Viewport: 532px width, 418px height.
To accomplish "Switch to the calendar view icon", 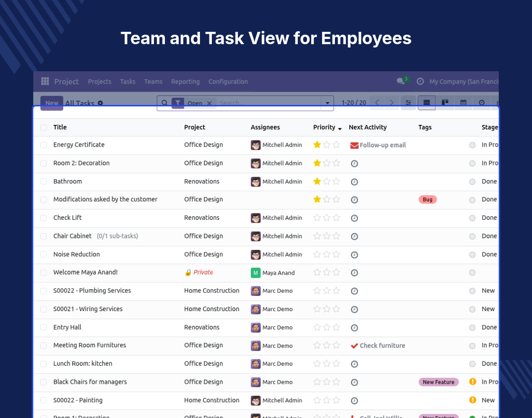I will pos(463,103).
